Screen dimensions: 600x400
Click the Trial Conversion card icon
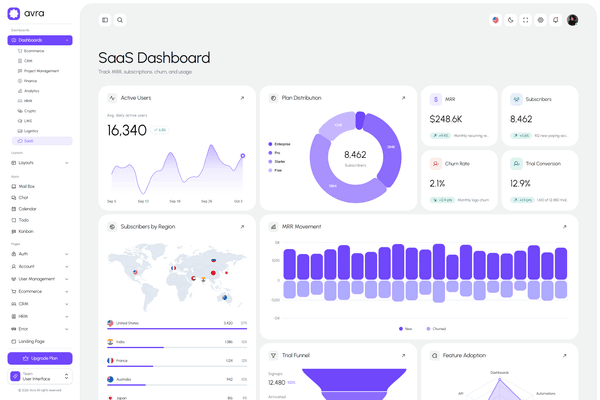(x=516, y=163)
